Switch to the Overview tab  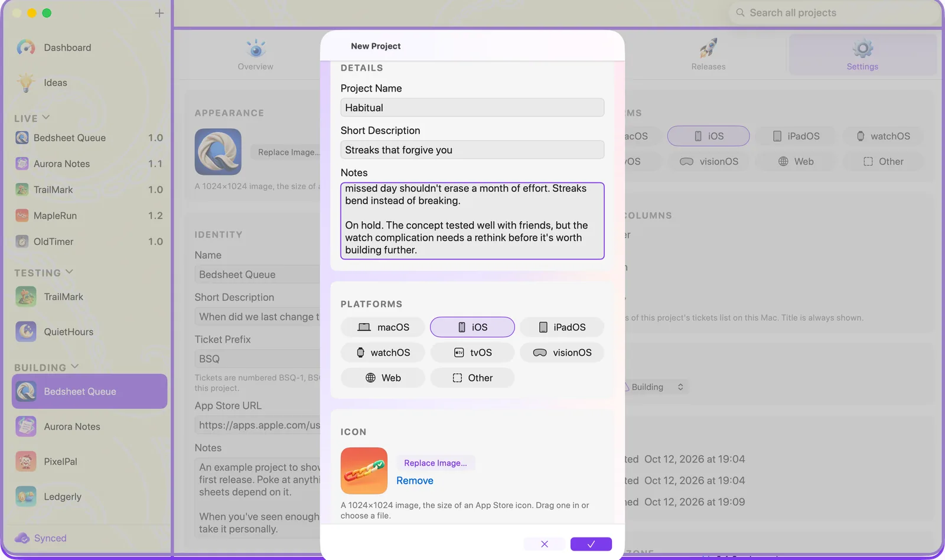click(255, 54)
